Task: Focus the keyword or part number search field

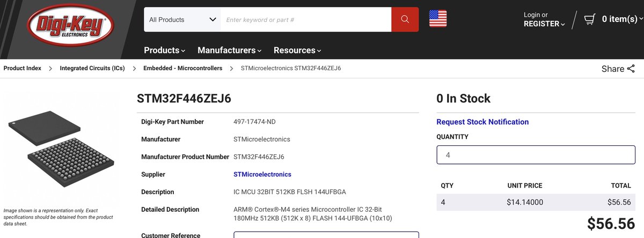Action: [306, 20]
